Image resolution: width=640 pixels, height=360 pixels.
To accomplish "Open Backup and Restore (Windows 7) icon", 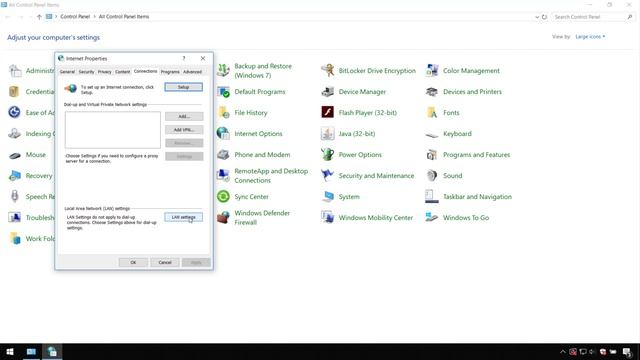I will pyautogui.click(x=223, y=71).
